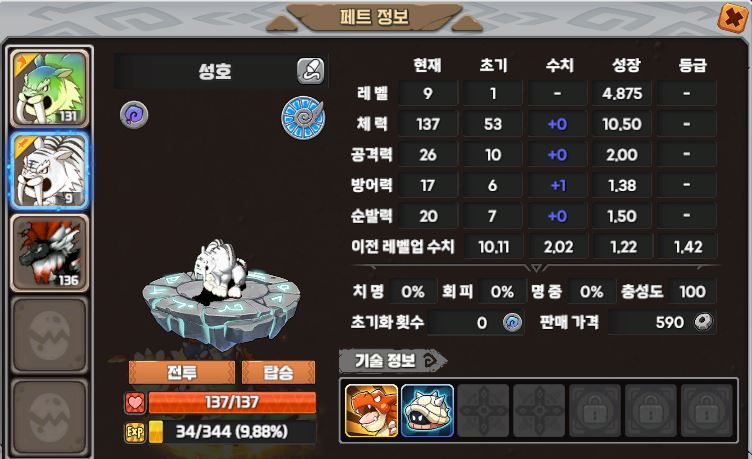
Task: Toggle the 탑승 ride button
Action: pyautogui.click(x=279, y=372)
